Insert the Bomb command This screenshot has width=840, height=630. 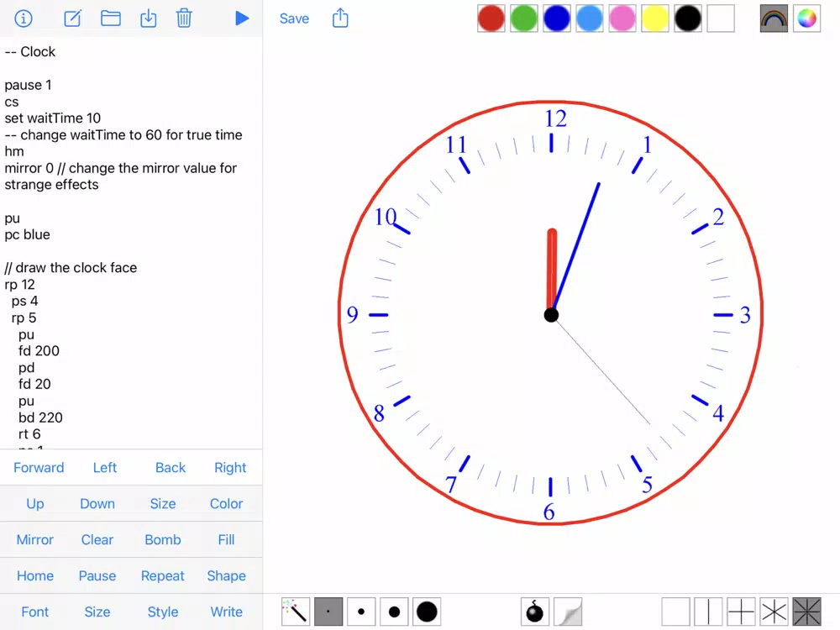[163, 539]
